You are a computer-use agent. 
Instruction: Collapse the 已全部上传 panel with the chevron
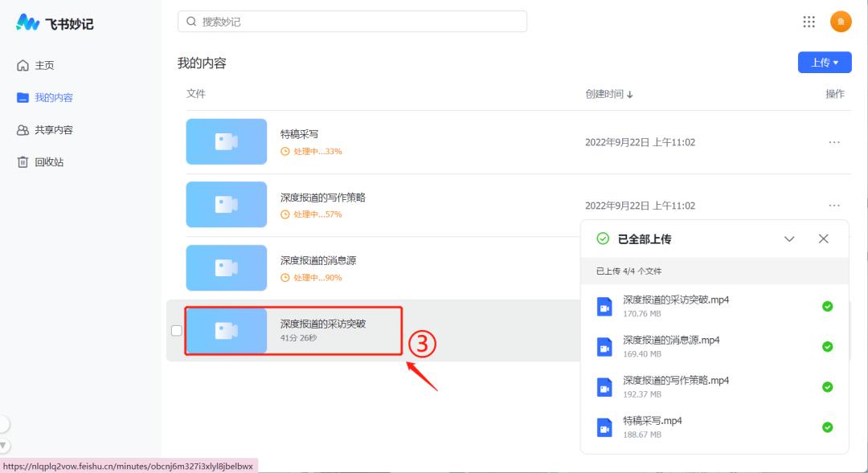[788, 239]
